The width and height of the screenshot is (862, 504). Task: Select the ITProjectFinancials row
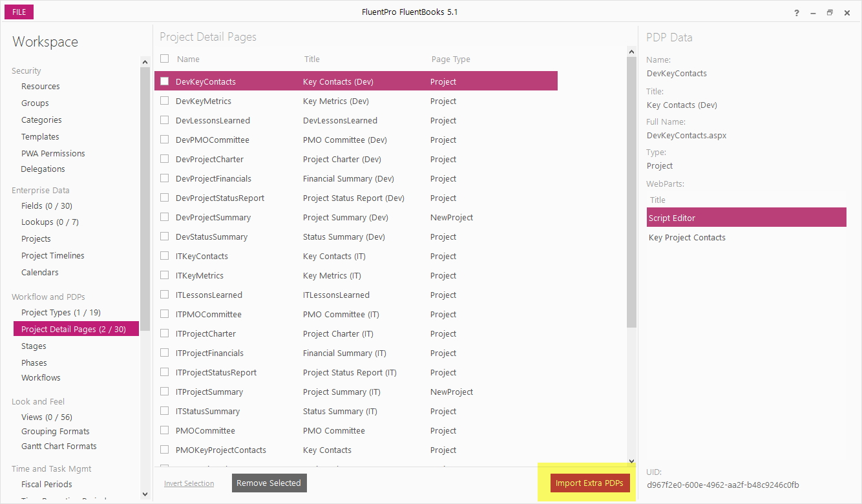355,353
